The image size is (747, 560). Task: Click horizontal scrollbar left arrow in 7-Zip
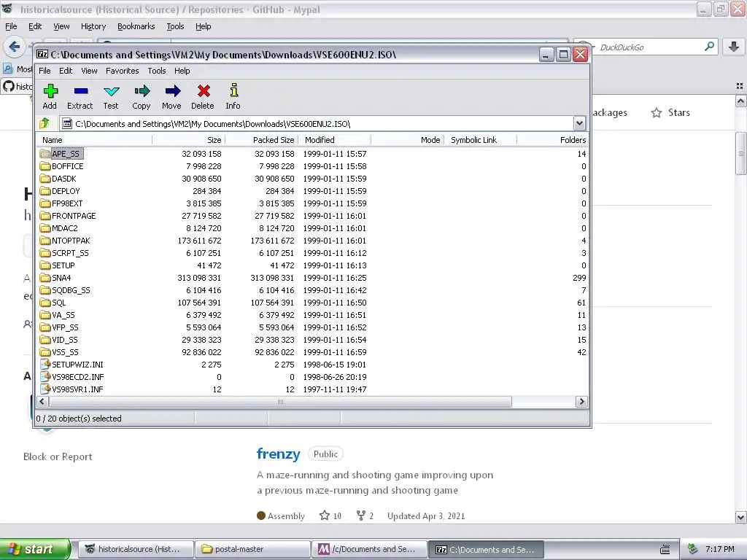click(x=42, y=402)
